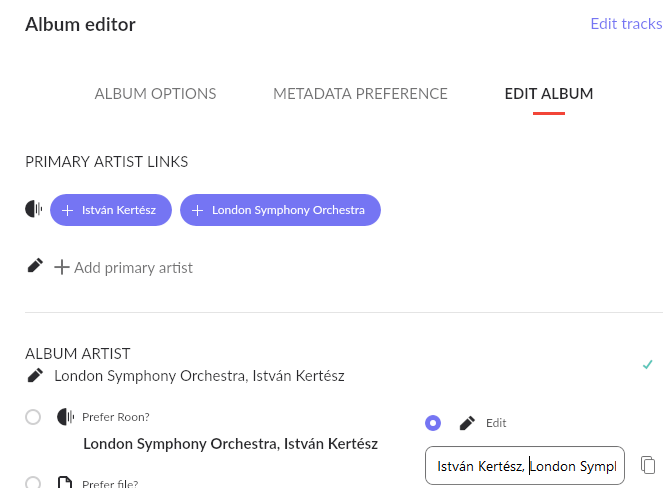Click inside the album artist text field

tap(525, 465)
